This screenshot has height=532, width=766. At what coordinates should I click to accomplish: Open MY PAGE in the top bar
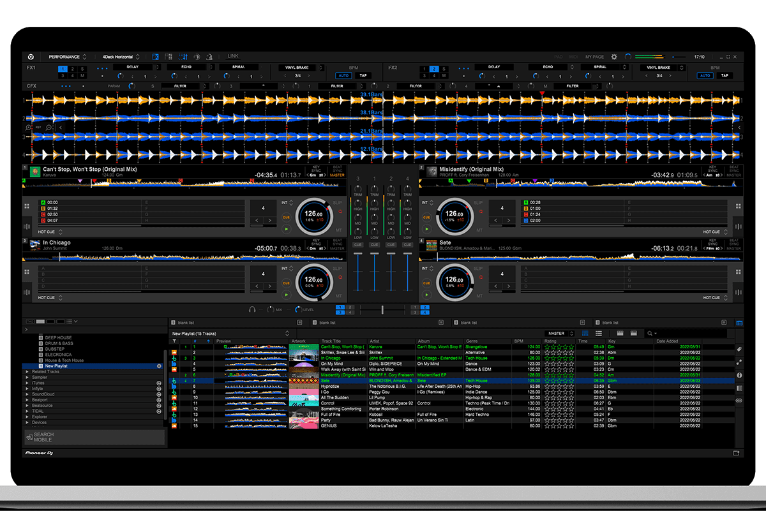[x=594, y=57]
